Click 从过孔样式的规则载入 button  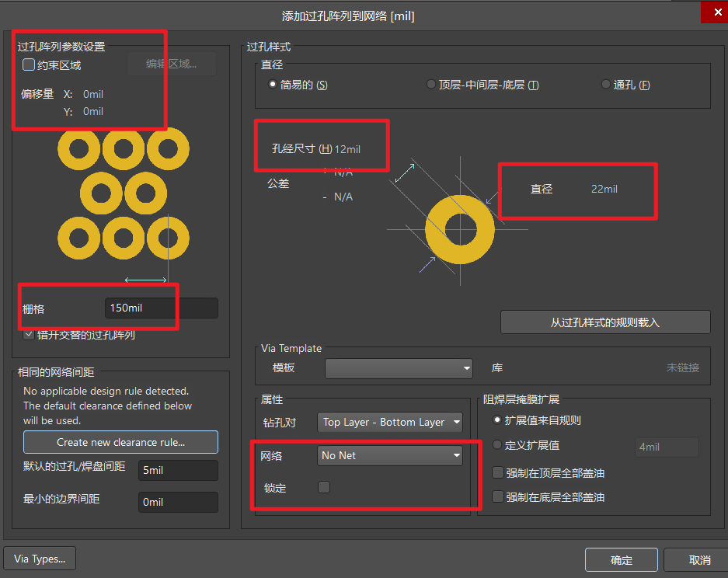(605, 322)
